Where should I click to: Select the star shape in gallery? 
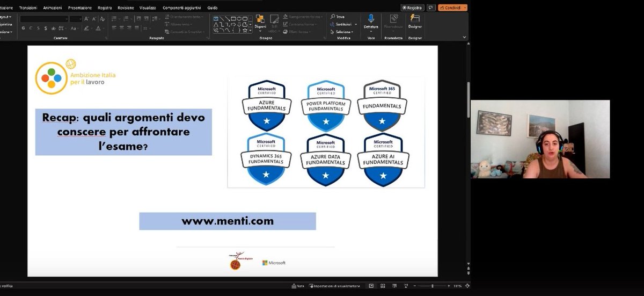click(245, 30)
